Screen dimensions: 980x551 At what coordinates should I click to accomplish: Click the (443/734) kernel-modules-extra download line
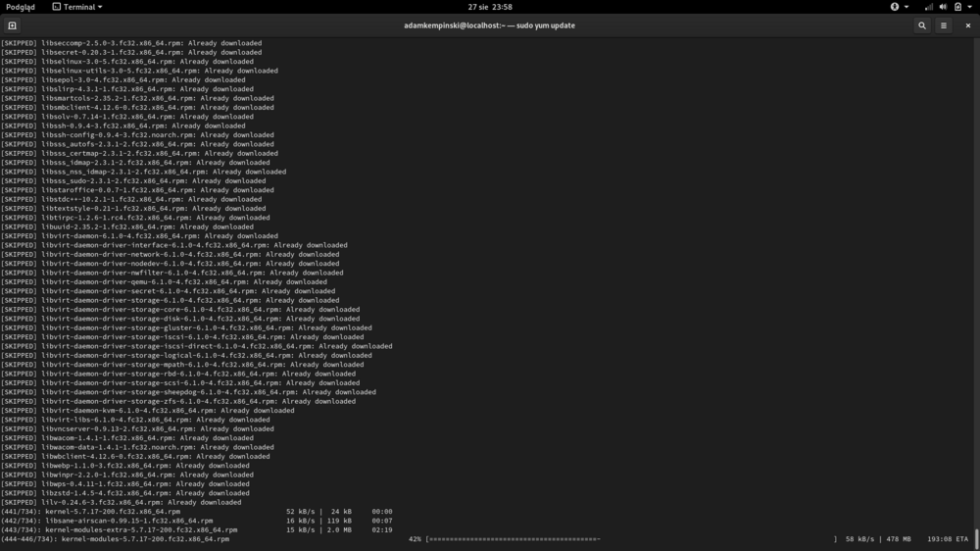197,529
